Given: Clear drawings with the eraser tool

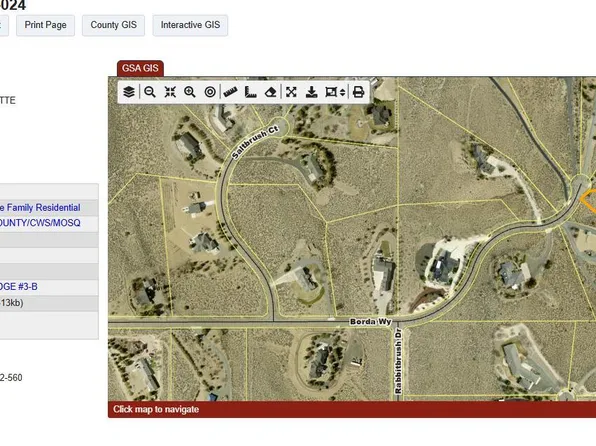Looking at the screenshot, I should coord(271,92).
